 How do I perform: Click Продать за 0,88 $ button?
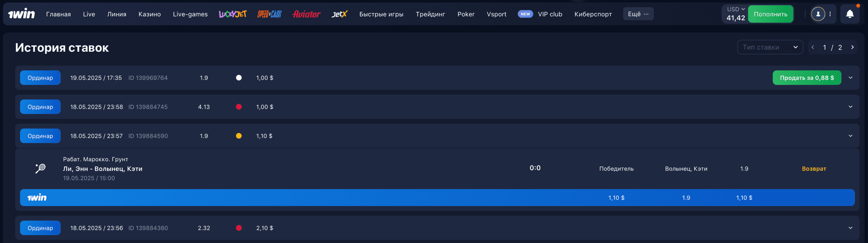806,78
